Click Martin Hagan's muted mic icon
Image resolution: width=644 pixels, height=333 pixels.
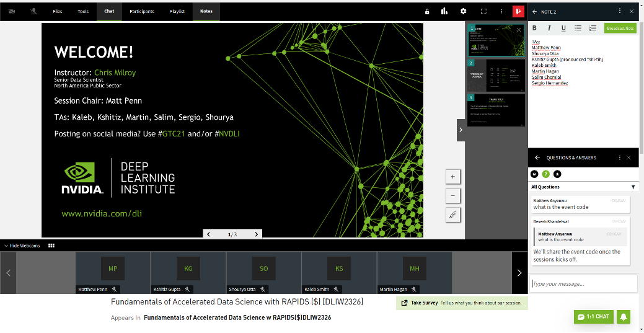[414, 289]
